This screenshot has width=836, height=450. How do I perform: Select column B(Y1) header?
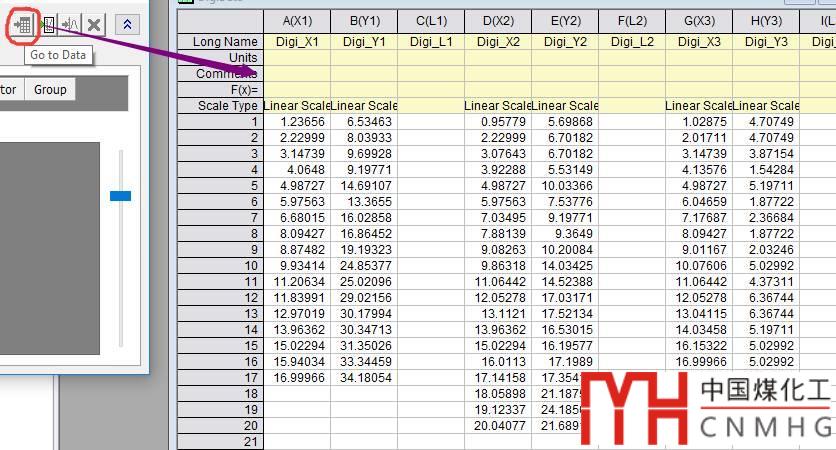point(365,21)
